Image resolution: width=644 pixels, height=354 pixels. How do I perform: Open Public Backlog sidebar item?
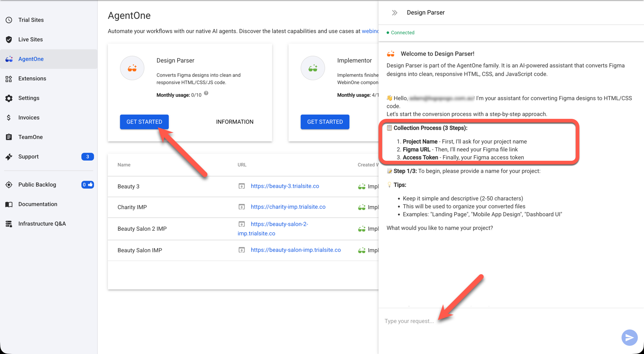[49, 185]
